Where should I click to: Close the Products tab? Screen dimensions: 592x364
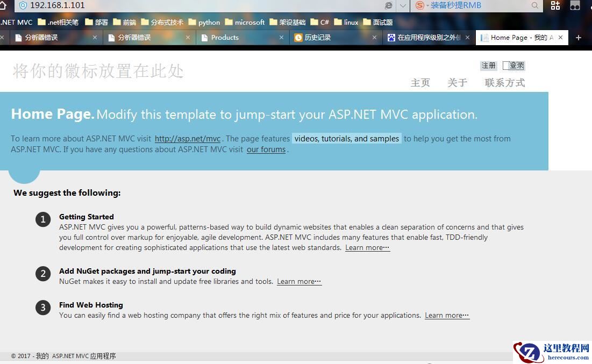[x=281, y=38]
